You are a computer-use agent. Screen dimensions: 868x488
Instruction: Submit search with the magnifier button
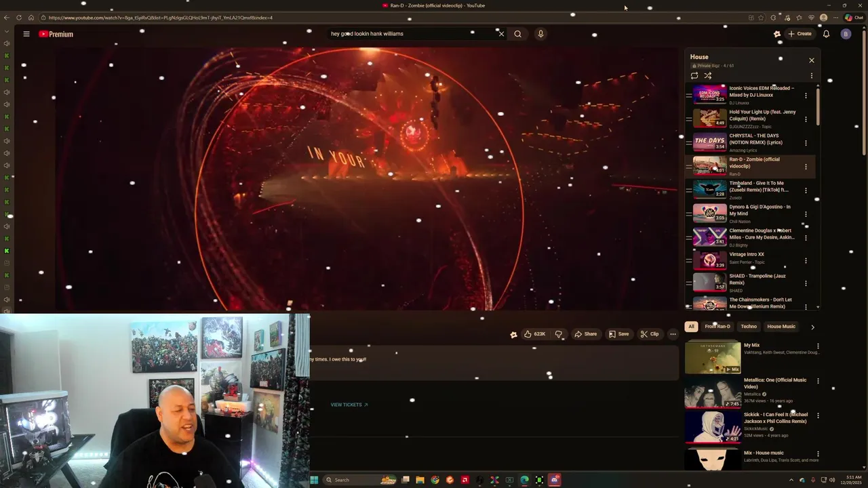click(x=517, y=34)
